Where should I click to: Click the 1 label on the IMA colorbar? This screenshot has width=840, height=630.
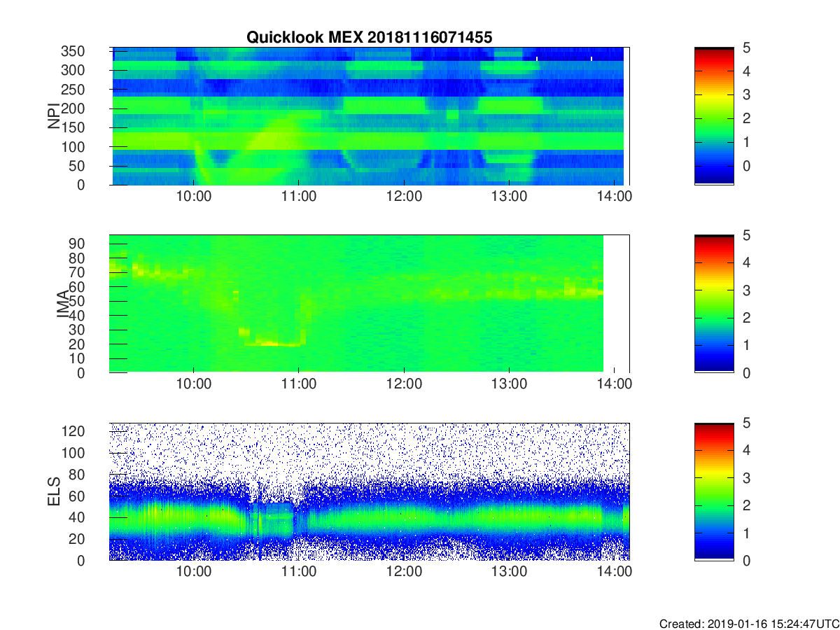coord(745,345)
